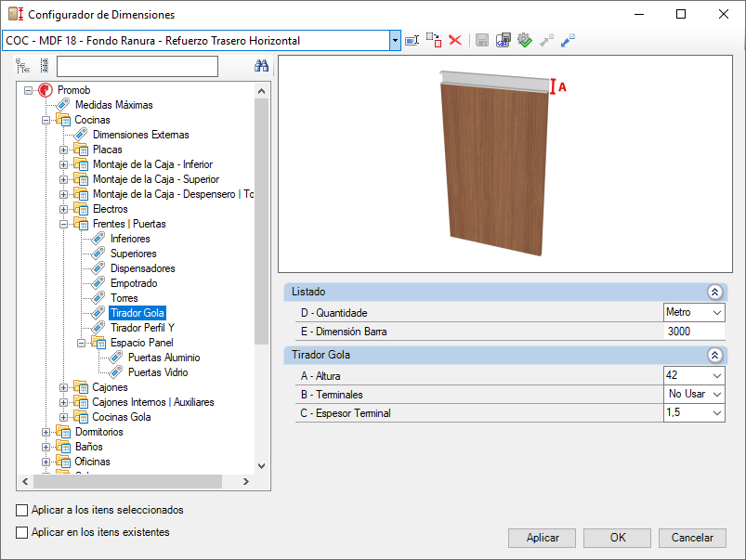Enable Aplicar a los itens seleccionados checkbox
This screenshot has height=560, width=746.
tap(22, 510)
